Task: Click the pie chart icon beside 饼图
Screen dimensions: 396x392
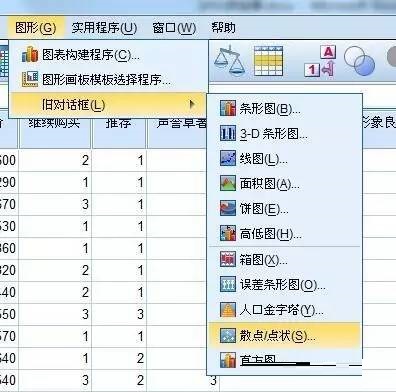Action: (228, 208)
